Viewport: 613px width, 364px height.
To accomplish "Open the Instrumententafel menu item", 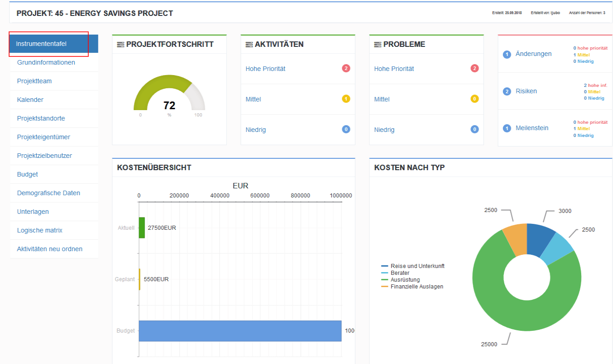I will coord(54,44).
